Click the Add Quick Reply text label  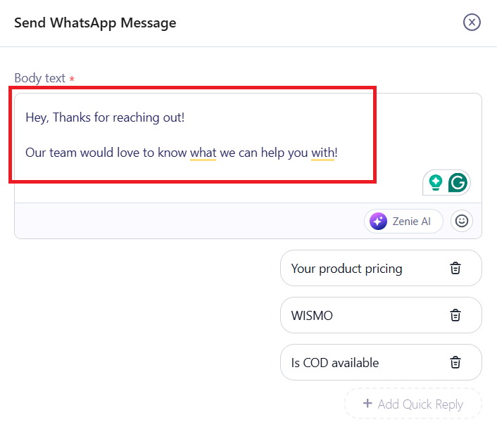[420, 404]
